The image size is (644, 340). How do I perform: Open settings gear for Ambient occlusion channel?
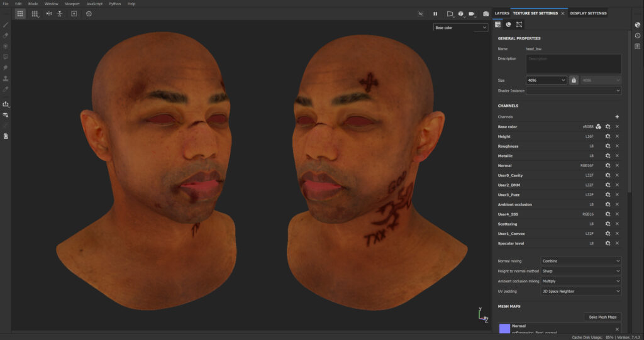[608, 204]
